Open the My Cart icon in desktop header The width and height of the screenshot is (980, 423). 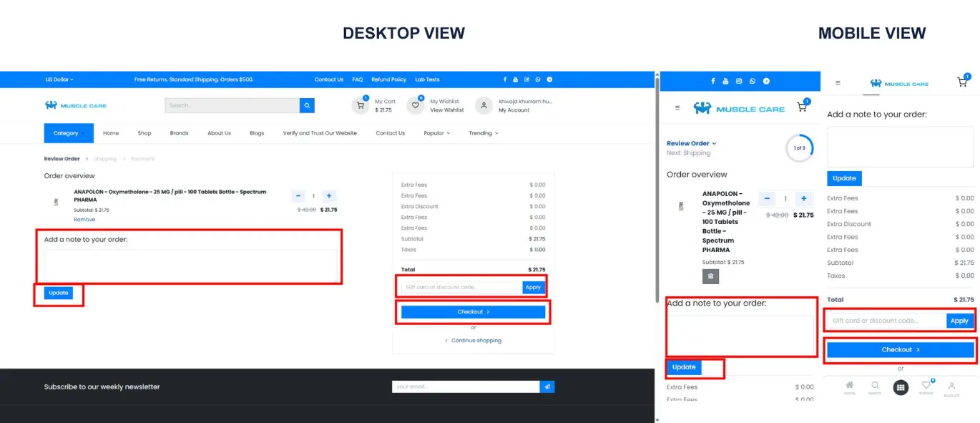[361, 106]
